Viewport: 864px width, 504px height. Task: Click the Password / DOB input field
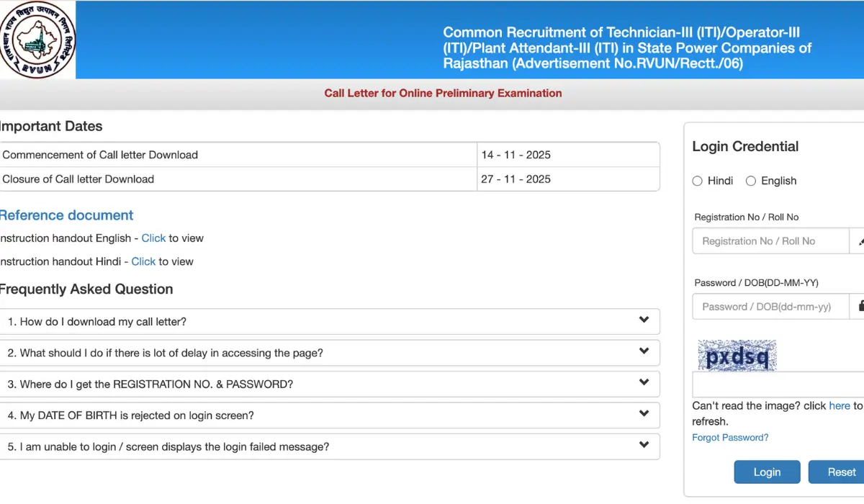tap(770, 306)
